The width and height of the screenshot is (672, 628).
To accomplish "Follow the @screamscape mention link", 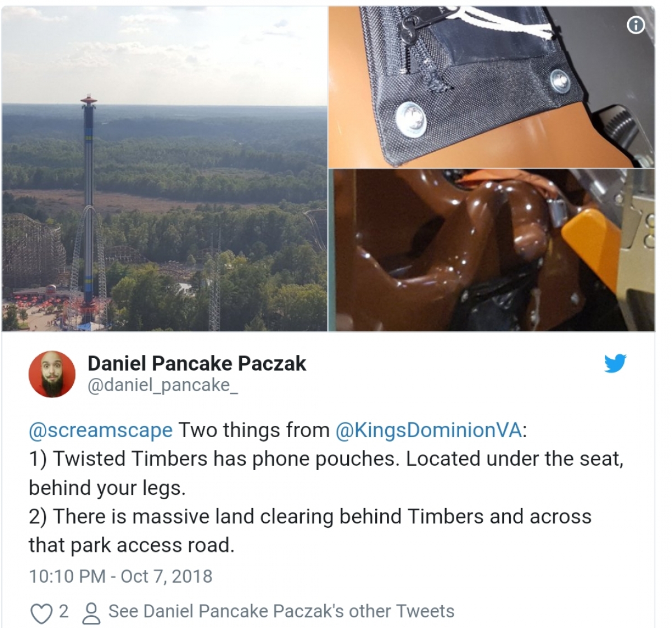I will point(101,430).
